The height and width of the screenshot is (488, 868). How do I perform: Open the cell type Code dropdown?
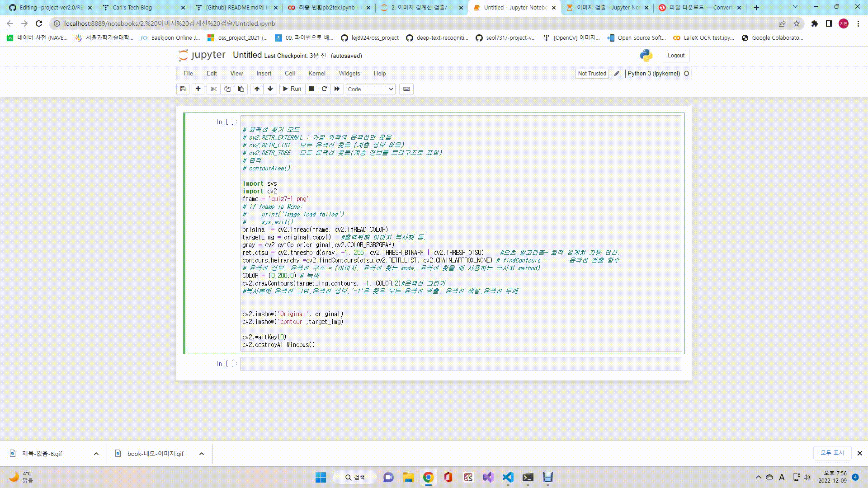pos(371,89)
